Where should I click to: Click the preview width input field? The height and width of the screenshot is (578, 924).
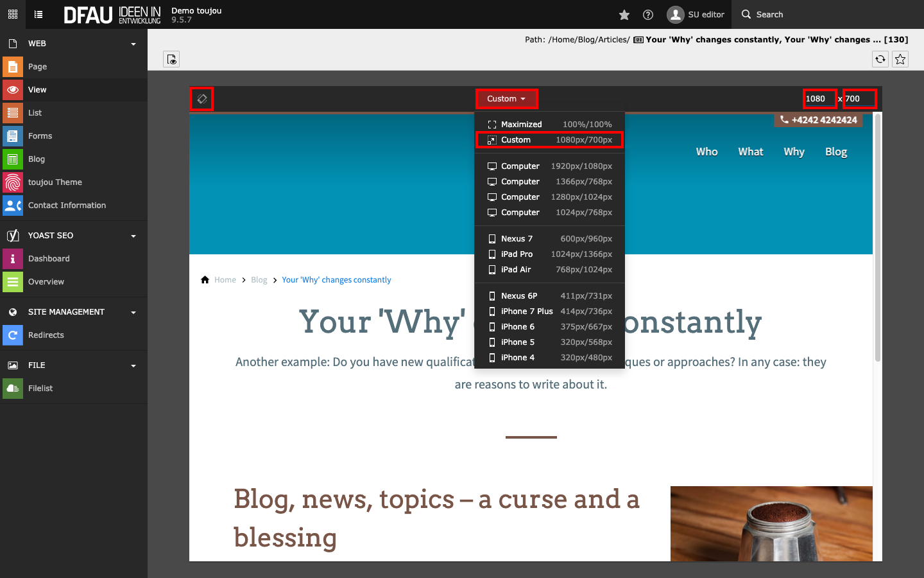(x=819, y=99)
